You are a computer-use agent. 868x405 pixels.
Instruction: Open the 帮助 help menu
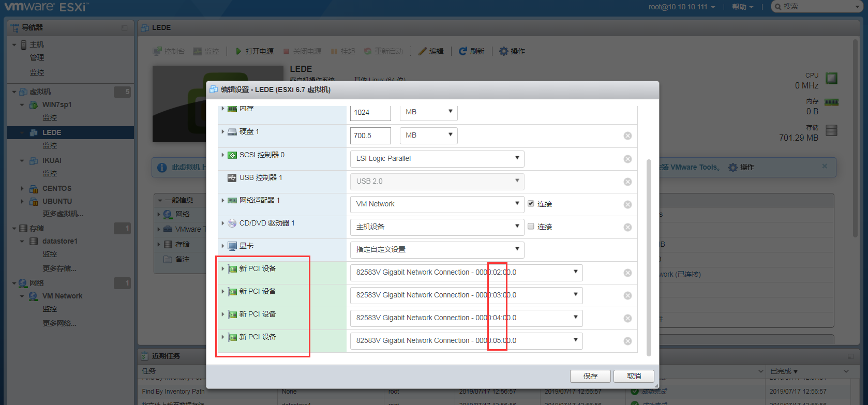click(742, 7)
